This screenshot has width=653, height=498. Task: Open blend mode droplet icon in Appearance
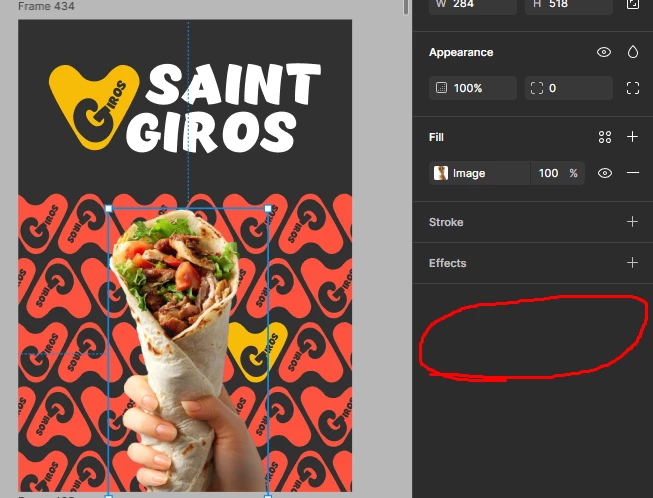(633, 52)
